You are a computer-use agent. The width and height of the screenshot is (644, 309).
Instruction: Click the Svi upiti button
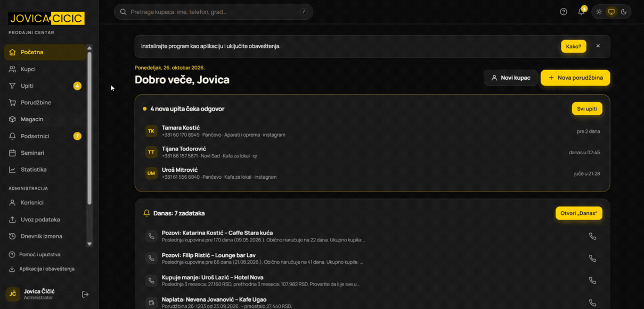[x=587, y=108]
